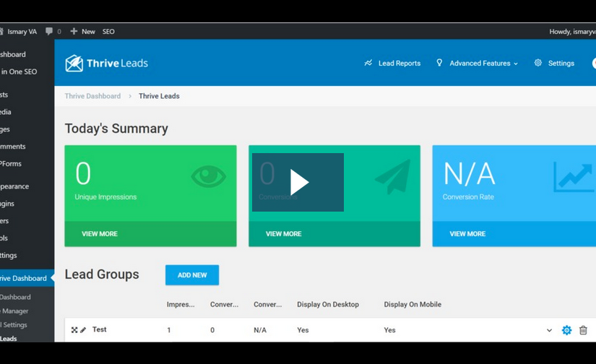Click SEO in the admin bar
Screen dimensions: 596x364
108,32
